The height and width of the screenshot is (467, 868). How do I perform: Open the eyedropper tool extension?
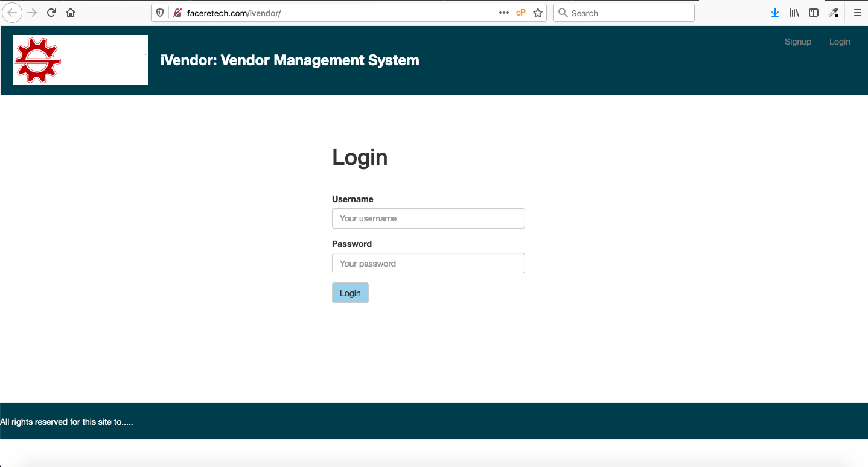pyautogui.click(x=834, y=13)
